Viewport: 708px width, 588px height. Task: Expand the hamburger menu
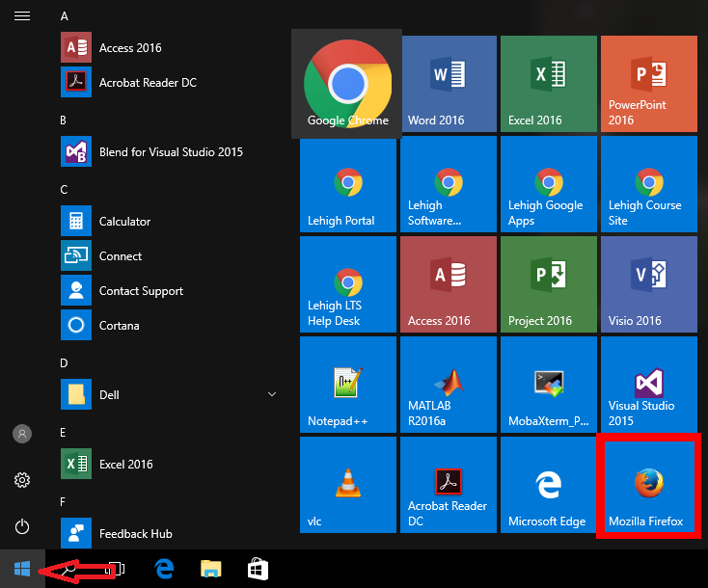coord(22,16)
